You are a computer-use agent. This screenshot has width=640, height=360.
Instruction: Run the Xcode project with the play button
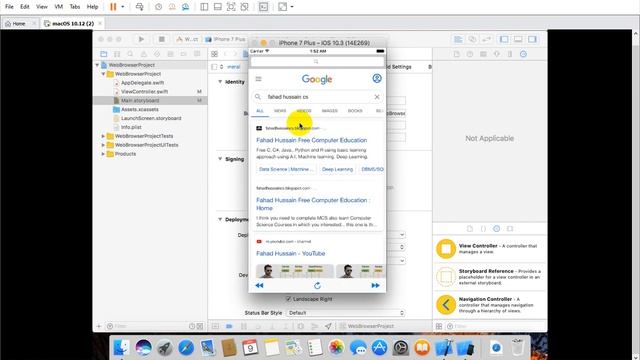[x=141, y=39]
